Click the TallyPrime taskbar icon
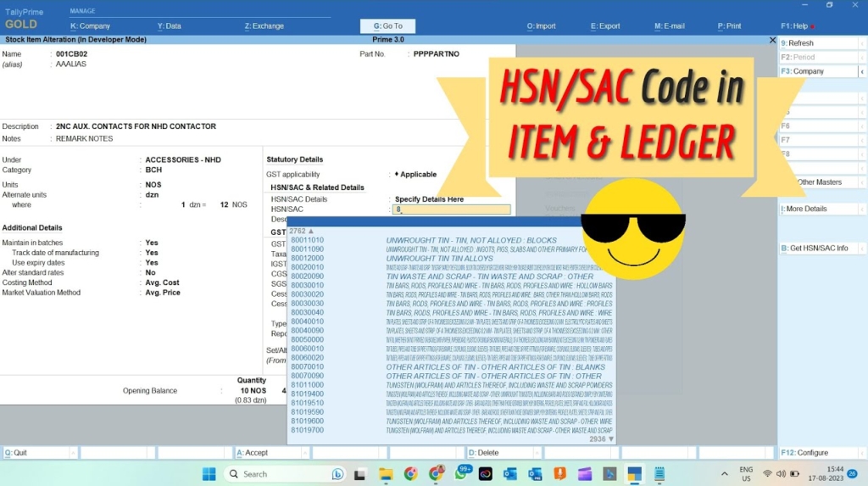The width and height of the screenshot is (868, 486). (634, 474)
